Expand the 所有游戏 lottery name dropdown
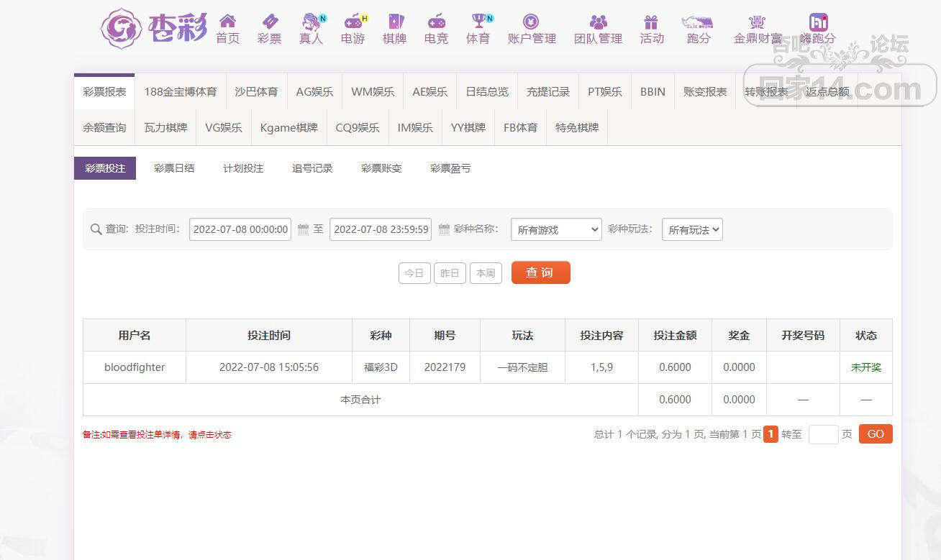 [x=556, y=230]
